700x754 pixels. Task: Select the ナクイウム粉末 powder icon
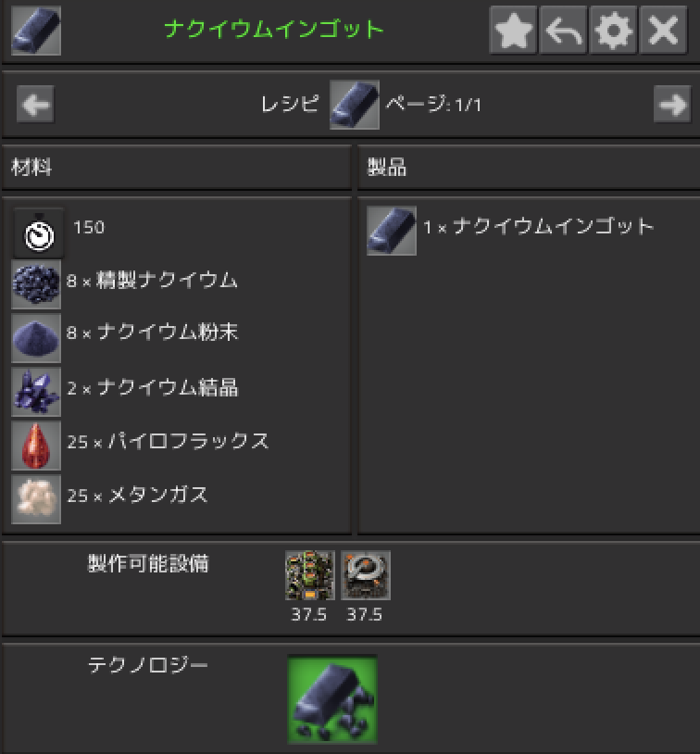pyautogui.click(x=36, y=338)
